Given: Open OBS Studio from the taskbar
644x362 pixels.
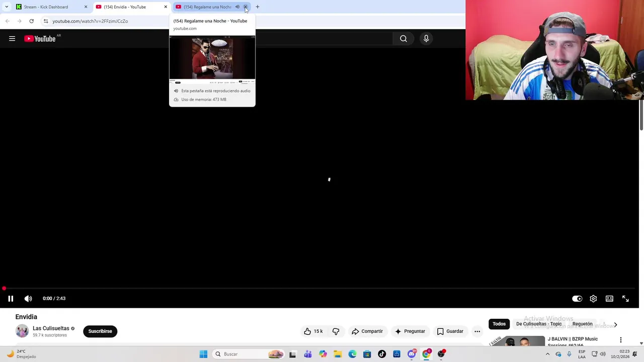Looking at the screenshot, I should pos(441,354).
